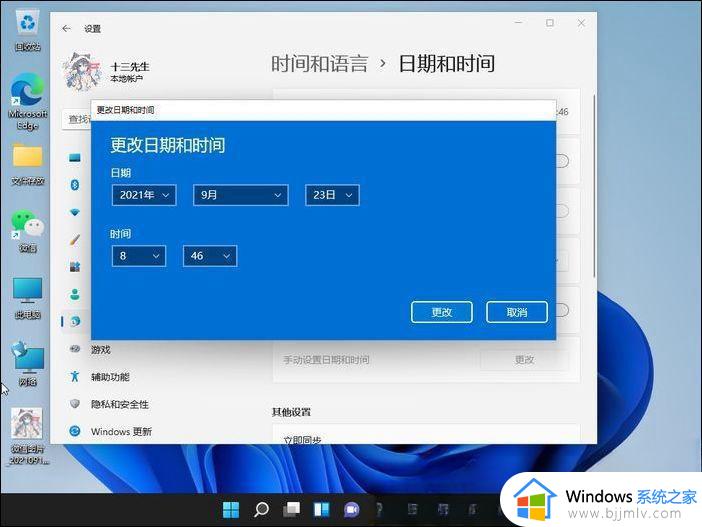Click the 其他设置 heading
This screenshot has height=527, width=702.
[x=291, y=412]
